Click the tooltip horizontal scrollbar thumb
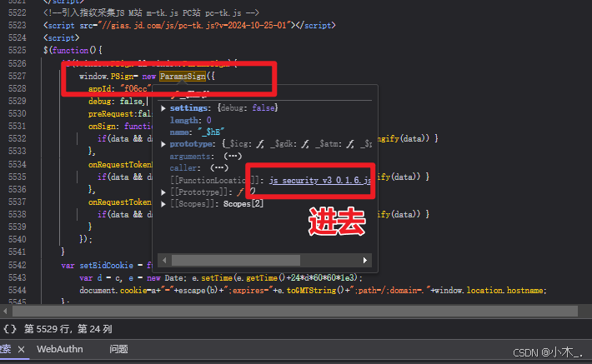This screenshot has height=364, width=592. tap(236, 260)
